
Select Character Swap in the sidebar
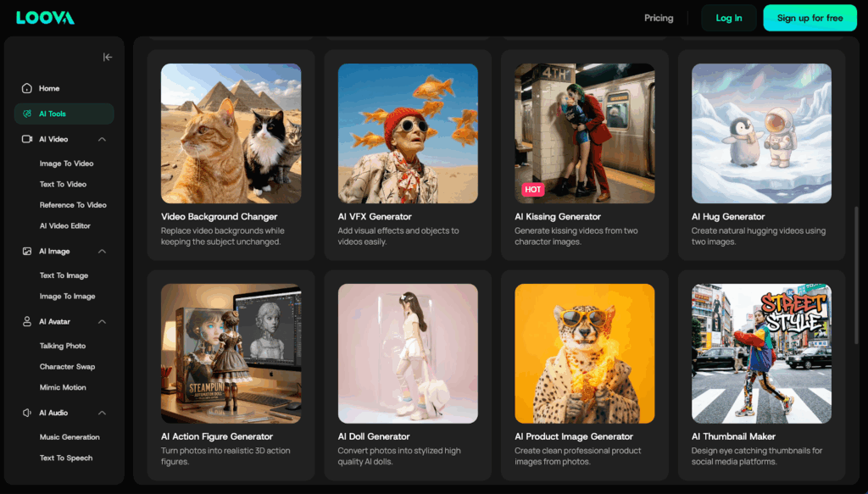pyautogui.click(x=67, y=367)
